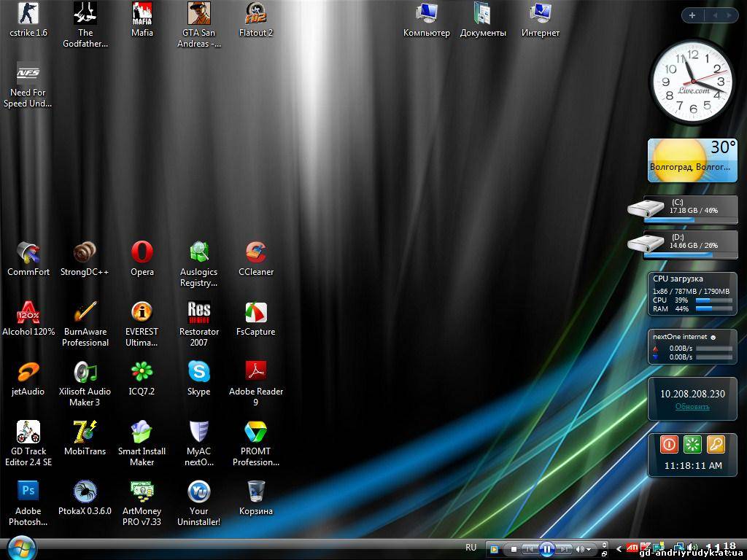This screenshot has height=560, width=747.
Task: Open the ATI tray icon
Action: coord(632,549)
